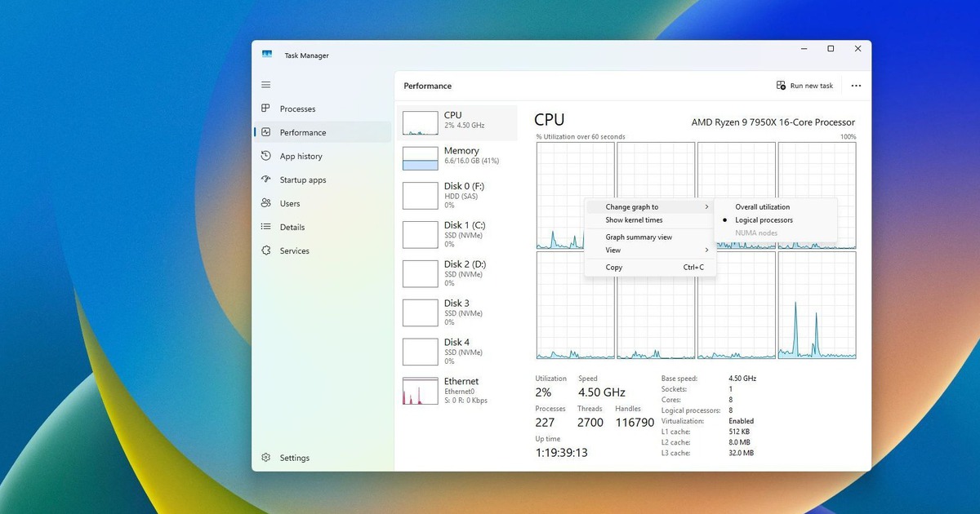Select Overall utilization graph option
Screen dimensions: 980x514
tap(762, 207)
